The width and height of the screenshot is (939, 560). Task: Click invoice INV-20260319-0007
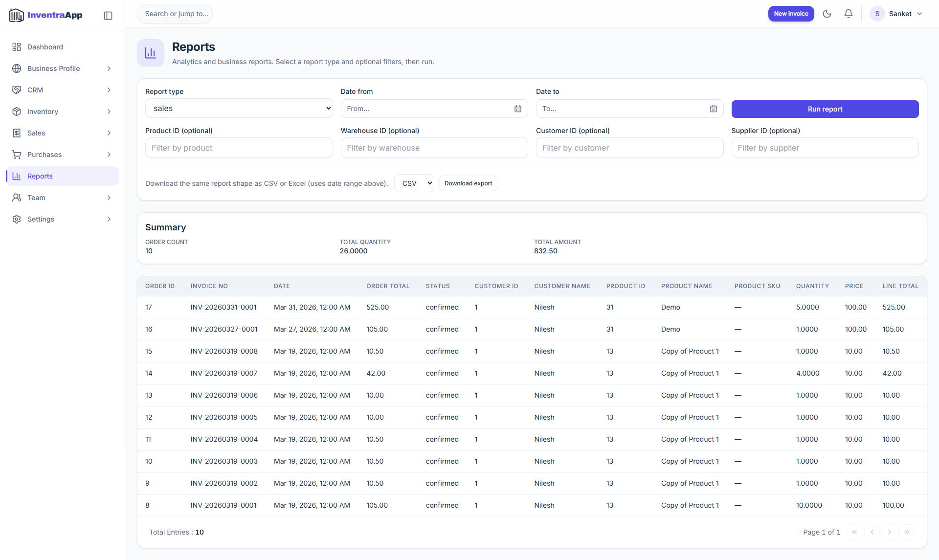[x=224, y=373]
